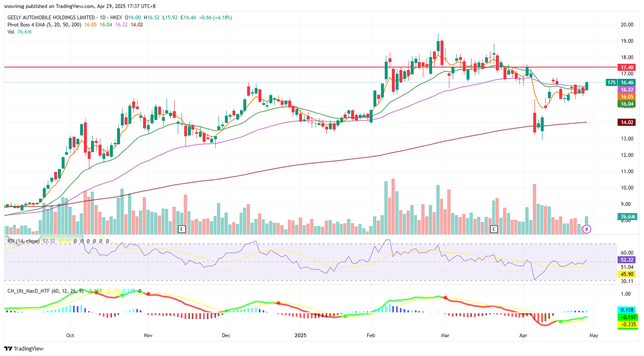The image size is (644, 356).
Task: Click the Feb label on time axis
Action: pos(371,335)
